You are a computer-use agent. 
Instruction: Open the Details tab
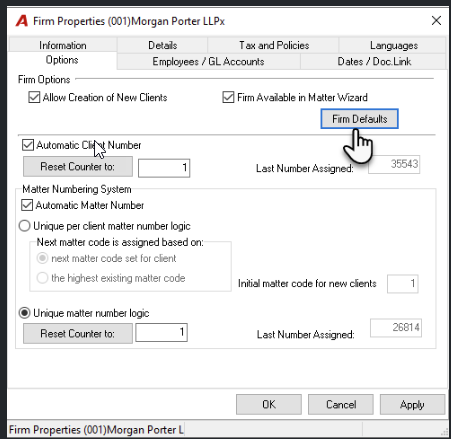(x=162, y=45)
